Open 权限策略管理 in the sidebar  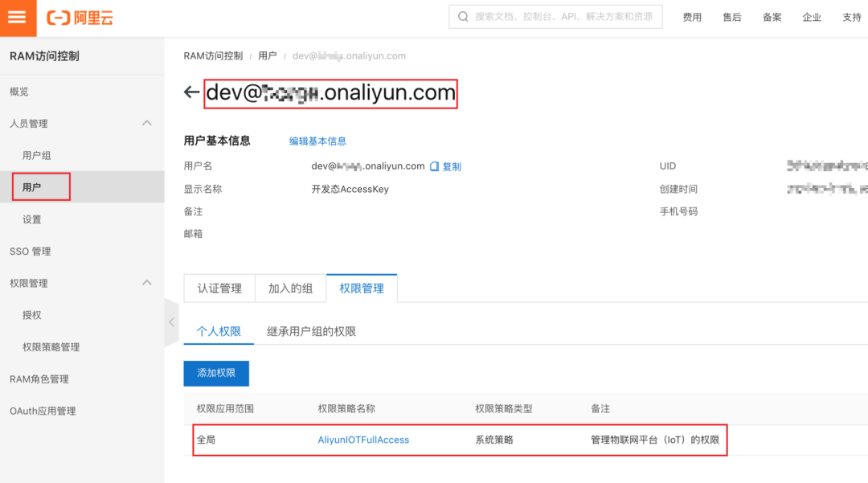(x=51, y=347)
